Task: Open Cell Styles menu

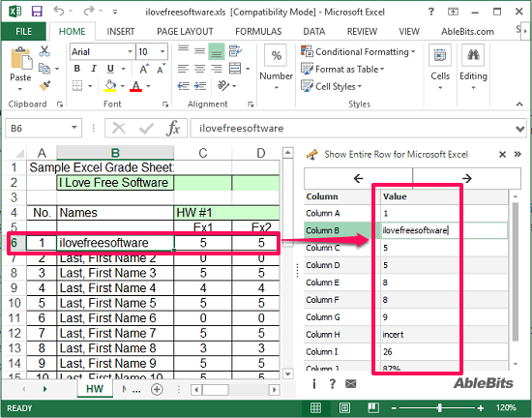Action: point(331,86)
